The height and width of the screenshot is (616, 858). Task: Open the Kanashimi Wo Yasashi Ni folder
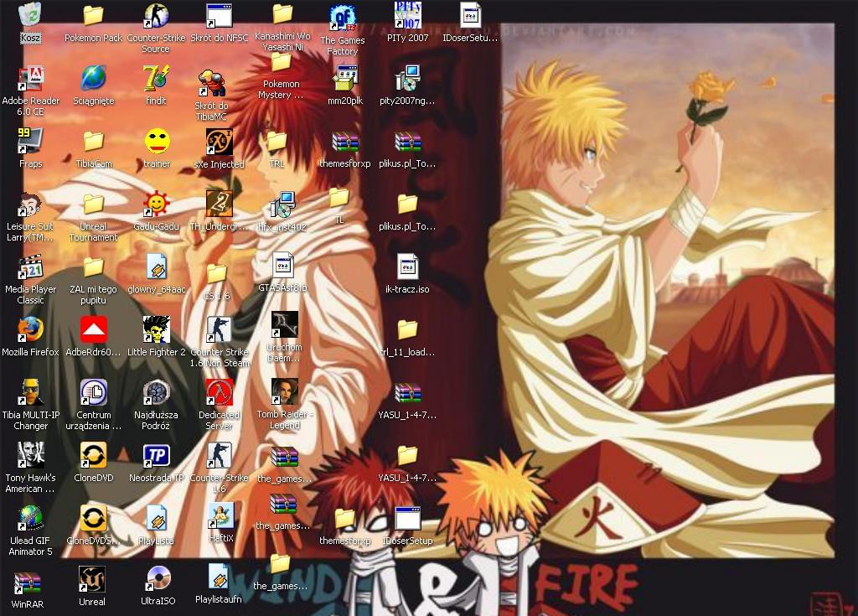click(282, 14)
